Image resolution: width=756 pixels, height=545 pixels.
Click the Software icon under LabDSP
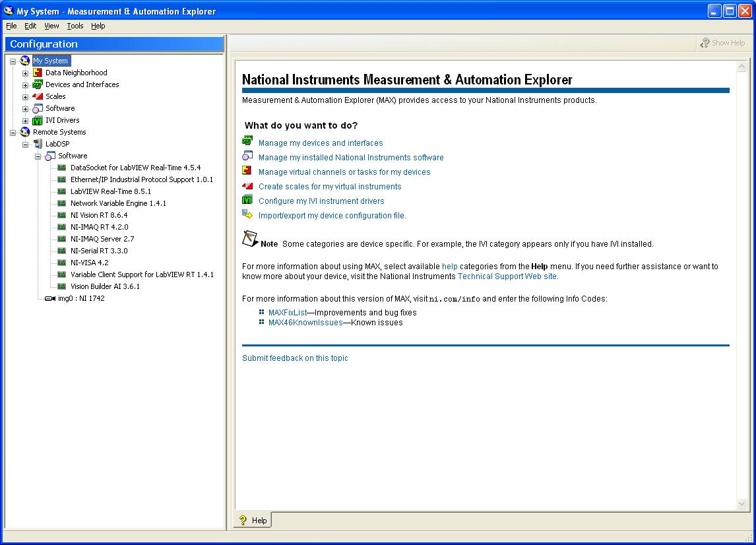tap(50, 156)
